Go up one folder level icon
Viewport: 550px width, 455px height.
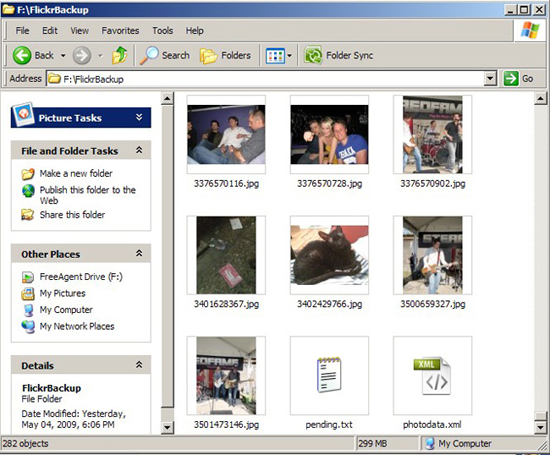120,55
